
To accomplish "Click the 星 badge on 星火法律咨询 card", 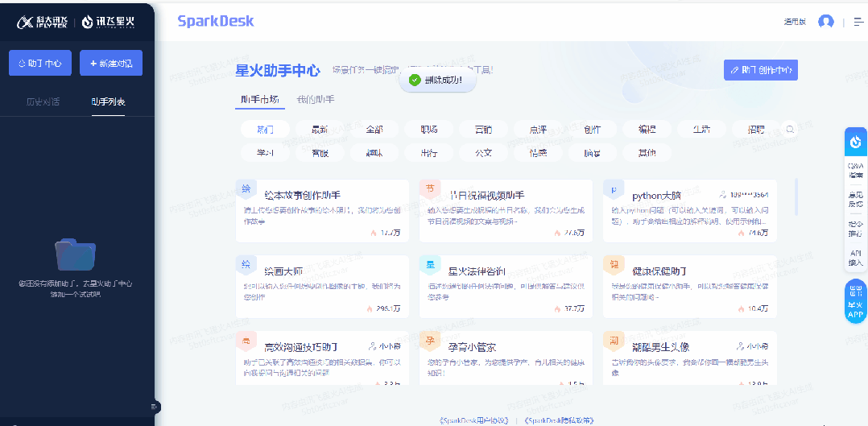I will point(430,265).
